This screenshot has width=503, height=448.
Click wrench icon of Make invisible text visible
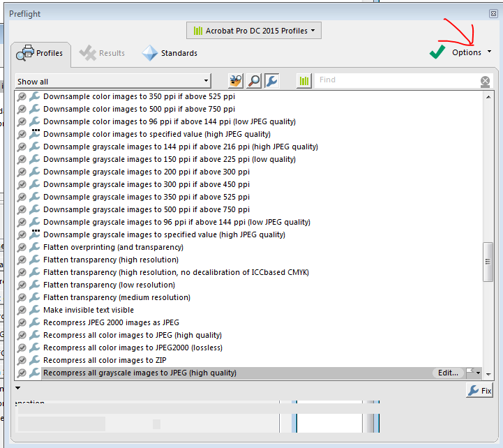click(34, 310)
